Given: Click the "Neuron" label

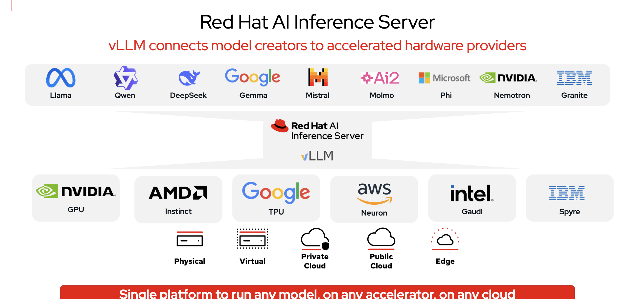Looking at the screenshot, I should [x=374, y=213].
